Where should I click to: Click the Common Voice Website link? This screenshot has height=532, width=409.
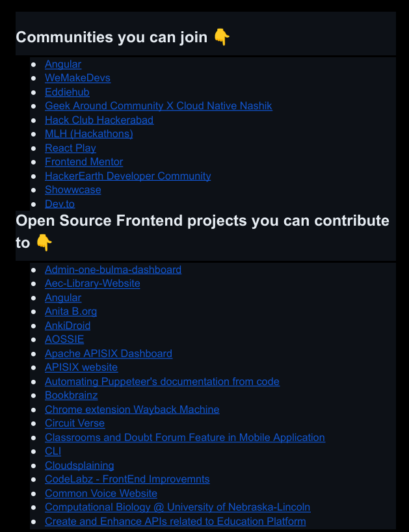[x=101, y=494]
